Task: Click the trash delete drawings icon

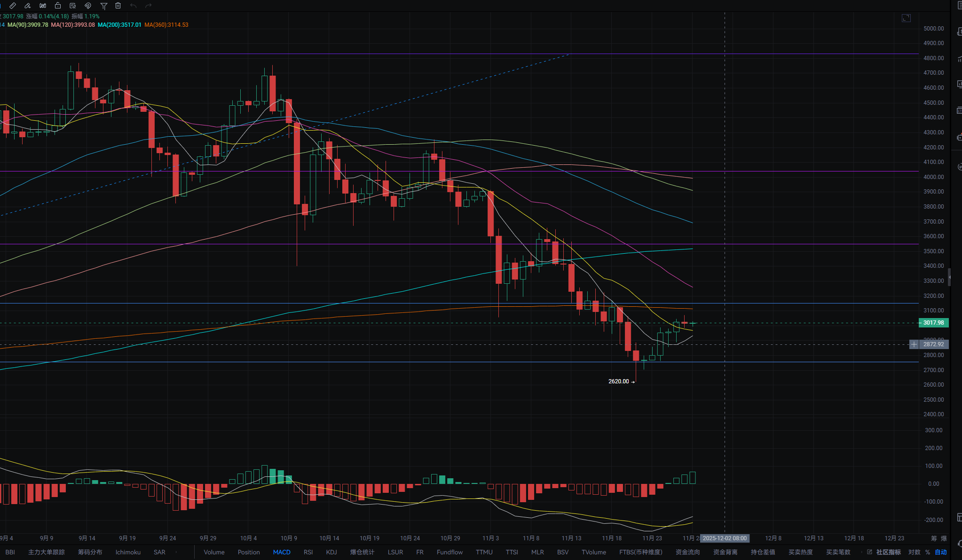Action: coord(118,6)
